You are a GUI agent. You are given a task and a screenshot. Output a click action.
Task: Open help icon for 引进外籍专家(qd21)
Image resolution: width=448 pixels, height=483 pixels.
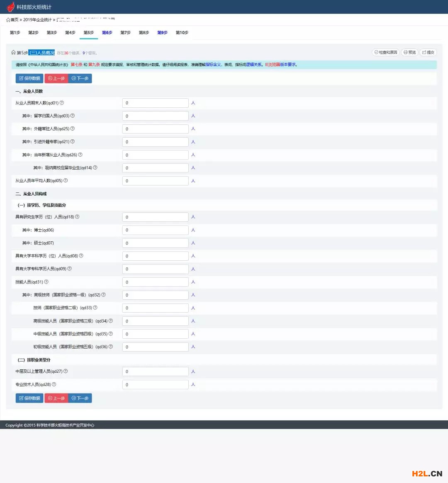73,142
